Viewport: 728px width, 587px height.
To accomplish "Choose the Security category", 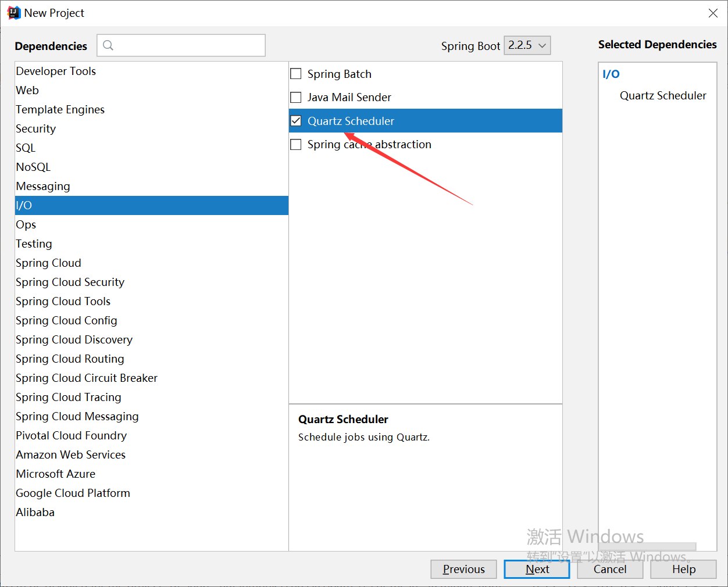I will 36,128.
